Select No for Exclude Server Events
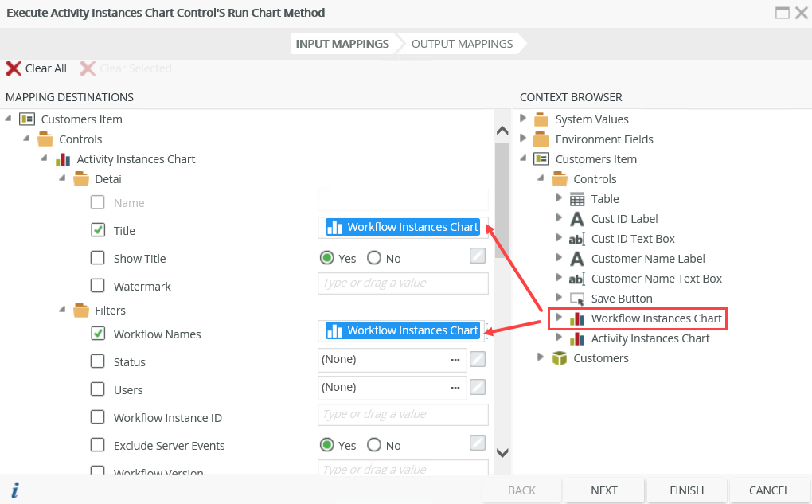This screenshot has width=812, height=504. 374,445
